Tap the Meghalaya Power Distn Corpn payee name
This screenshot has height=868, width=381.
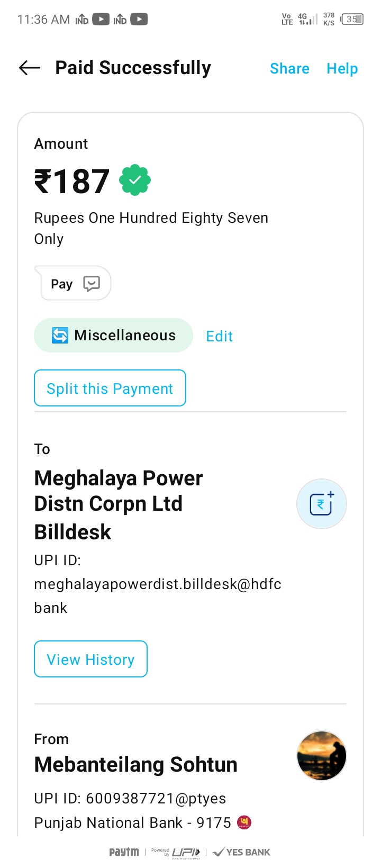pyautogui.click(x=119, y=504)
